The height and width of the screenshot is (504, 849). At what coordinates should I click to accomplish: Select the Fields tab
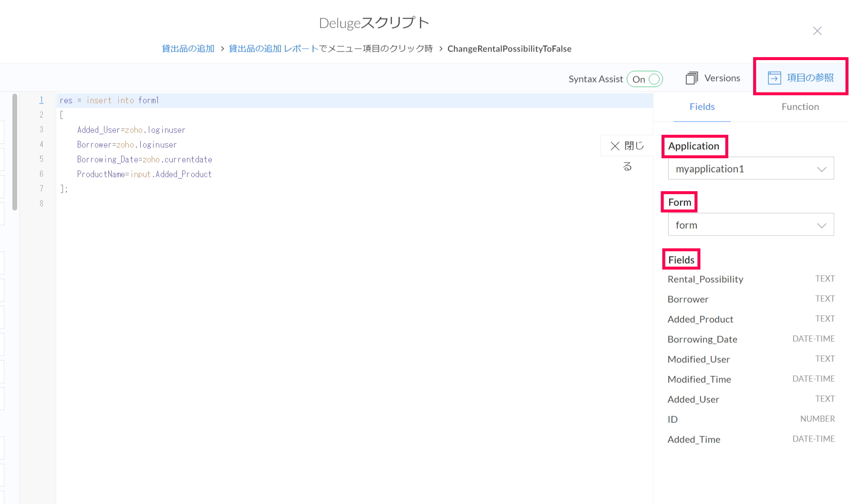click(702, 107)
